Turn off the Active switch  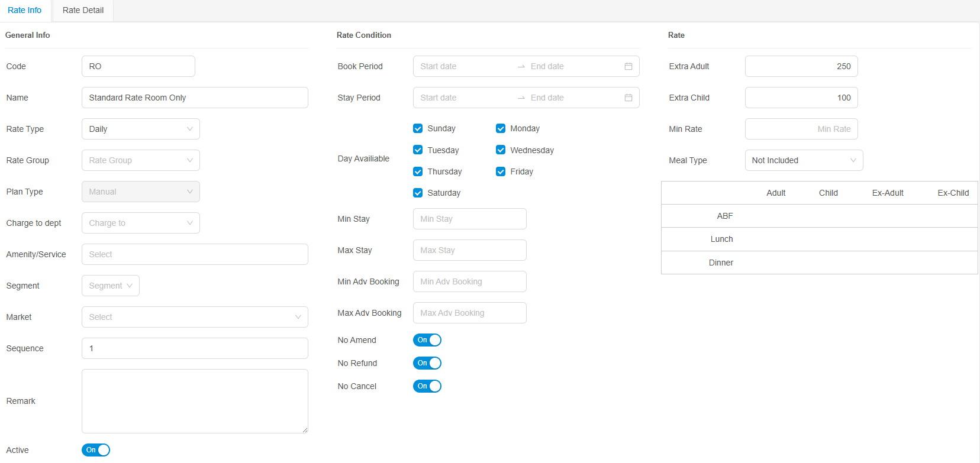coord(95,450)
